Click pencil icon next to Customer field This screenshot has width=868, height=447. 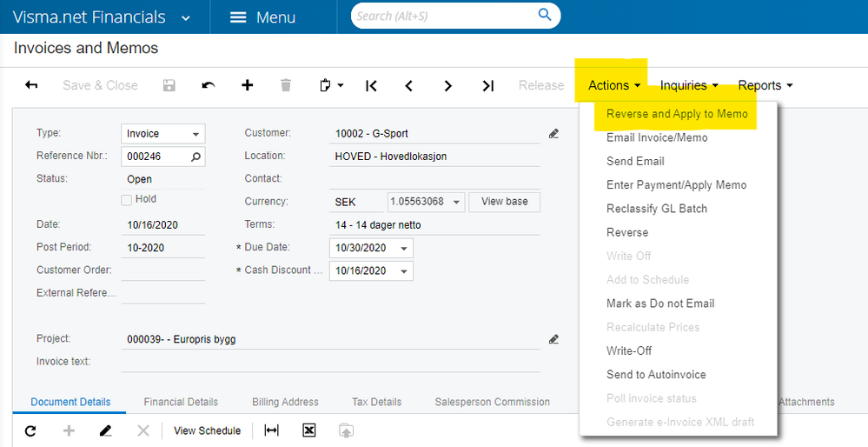coord(553,133)
